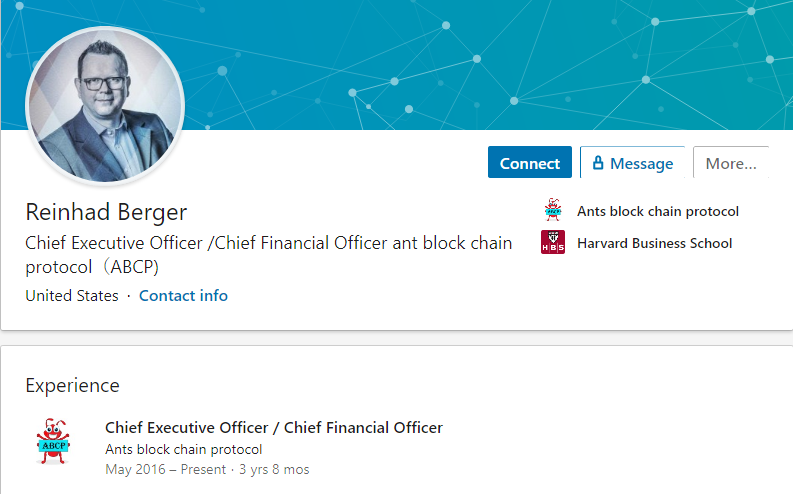Click the lock icon on Message

point(598,162)
